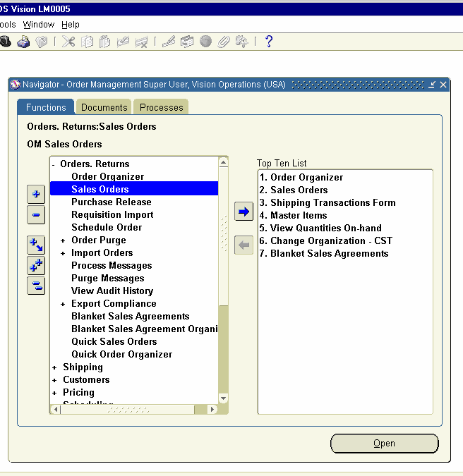Open Window Help question mark icon
Image resolution: width=463 pixels, height=476 pixels.
[x=269, y=42]
